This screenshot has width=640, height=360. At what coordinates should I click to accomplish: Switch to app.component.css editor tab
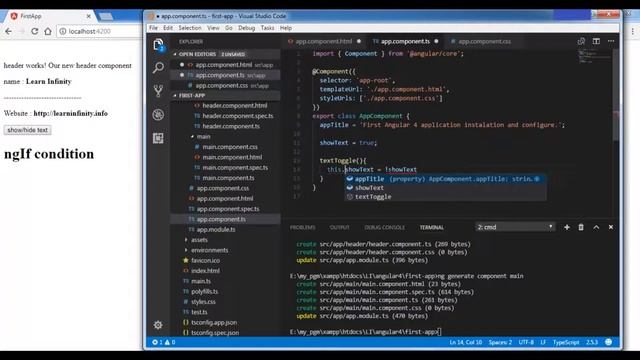pyautogui.click(x=484, y=41)
